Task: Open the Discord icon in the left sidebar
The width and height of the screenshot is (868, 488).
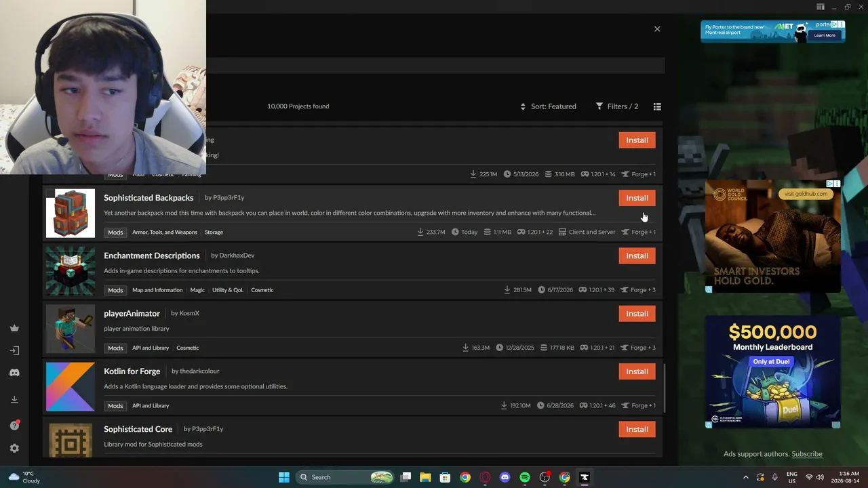Action: tap(14, 373)
